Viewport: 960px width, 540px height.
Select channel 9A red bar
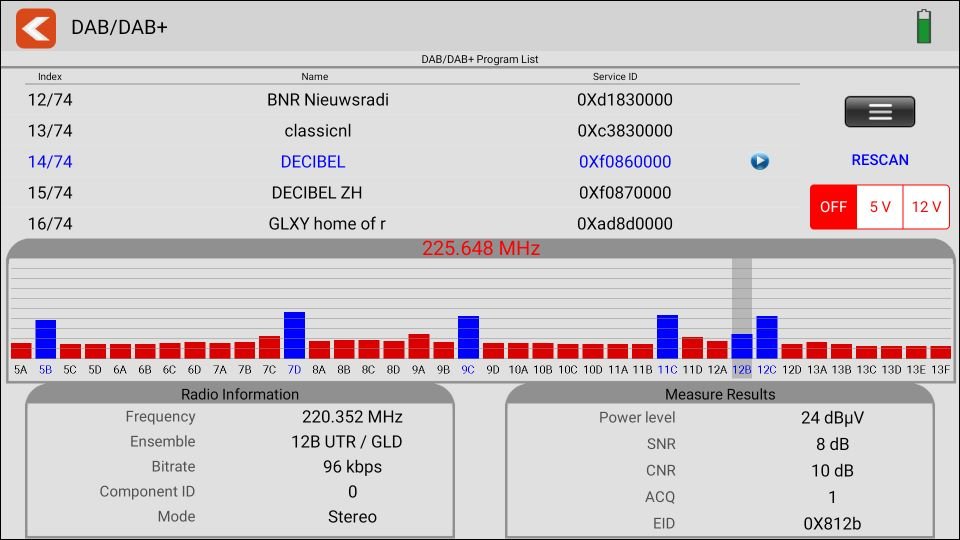click(419, 347)
